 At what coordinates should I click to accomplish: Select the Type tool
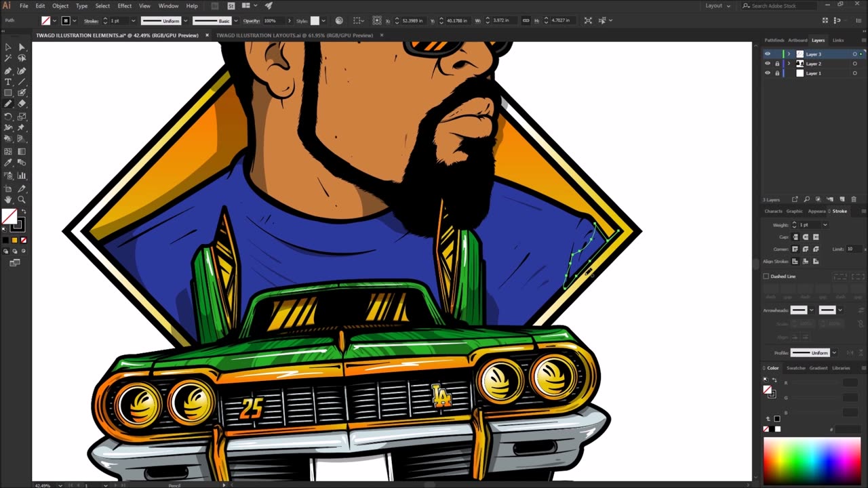pos(8,82)
